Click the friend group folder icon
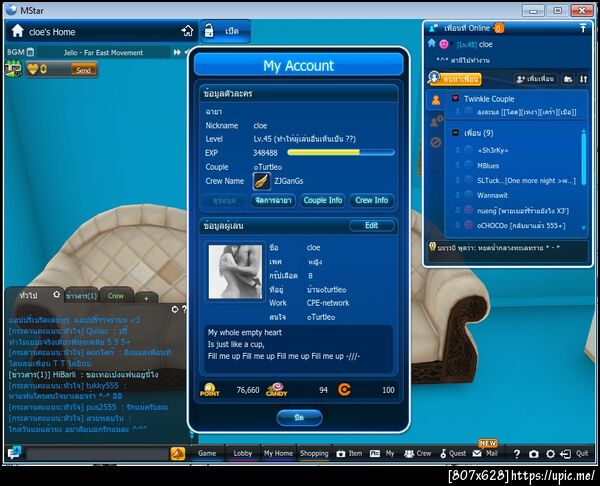This screenshot has height=486, width=600. [568, 79]
